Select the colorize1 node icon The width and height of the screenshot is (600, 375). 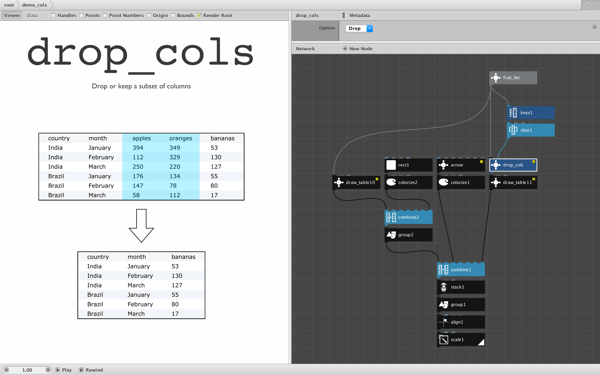[443, 182]
